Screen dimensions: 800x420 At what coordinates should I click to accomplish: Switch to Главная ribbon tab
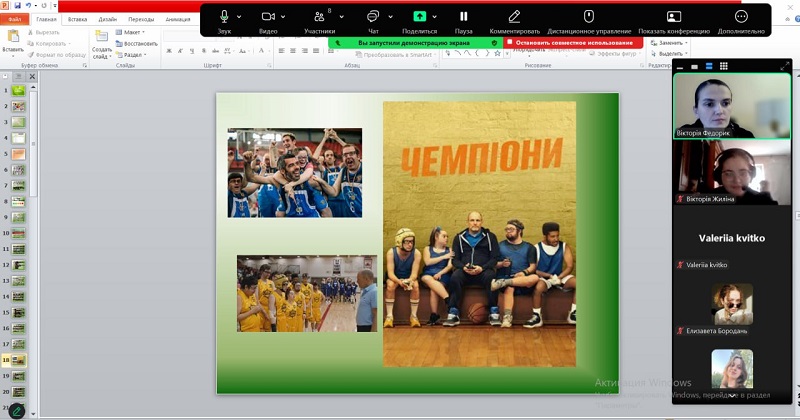(46, 19)
